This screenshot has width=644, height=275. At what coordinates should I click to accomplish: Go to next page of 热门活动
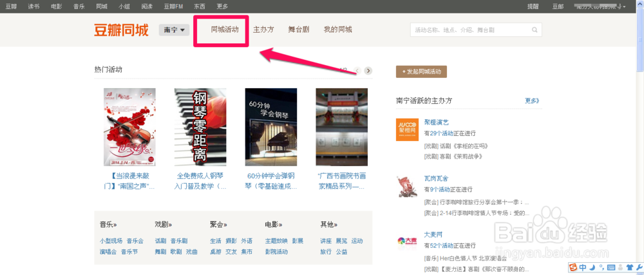coord(368,71)
